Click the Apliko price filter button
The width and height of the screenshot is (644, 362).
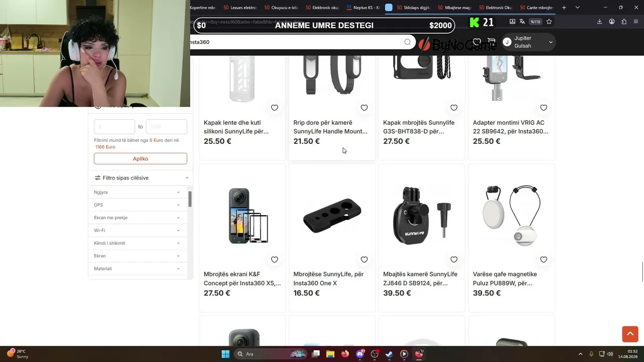(140, 159)
